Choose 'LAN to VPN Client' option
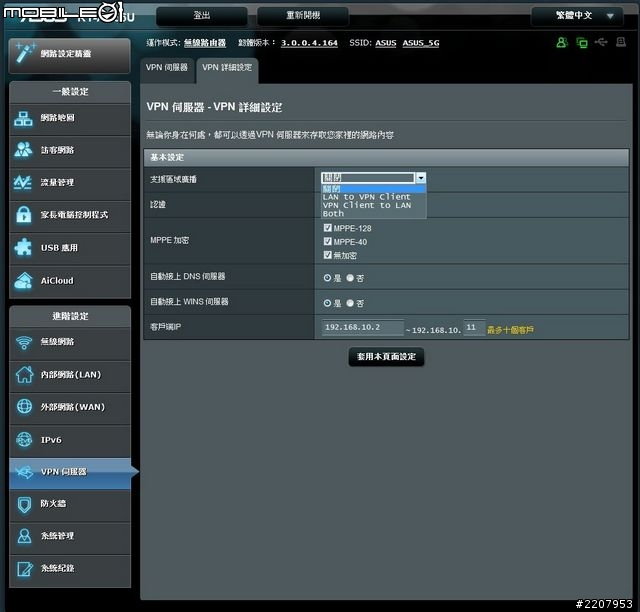Image resolution: width=640 pixels, height=612 pixels. click(x=366, y=197)
